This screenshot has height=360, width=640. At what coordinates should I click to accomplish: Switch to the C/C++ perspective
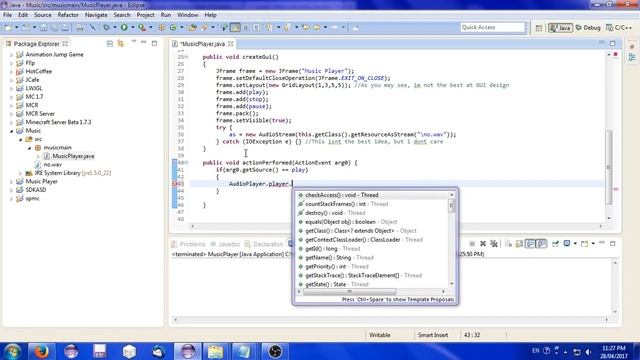pos(619,28)
